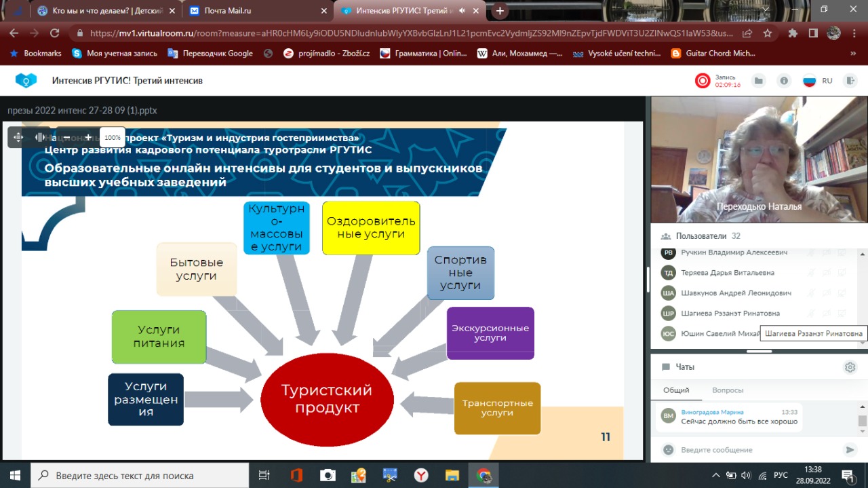Open the RU language selector
Viewport: 868px width, 488px height.
tap(818, 81)
